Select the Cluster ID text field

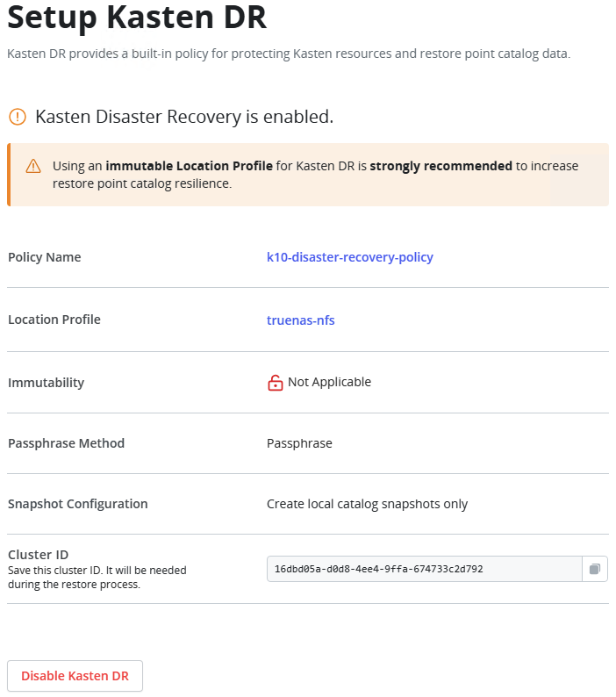pos(425,569)
